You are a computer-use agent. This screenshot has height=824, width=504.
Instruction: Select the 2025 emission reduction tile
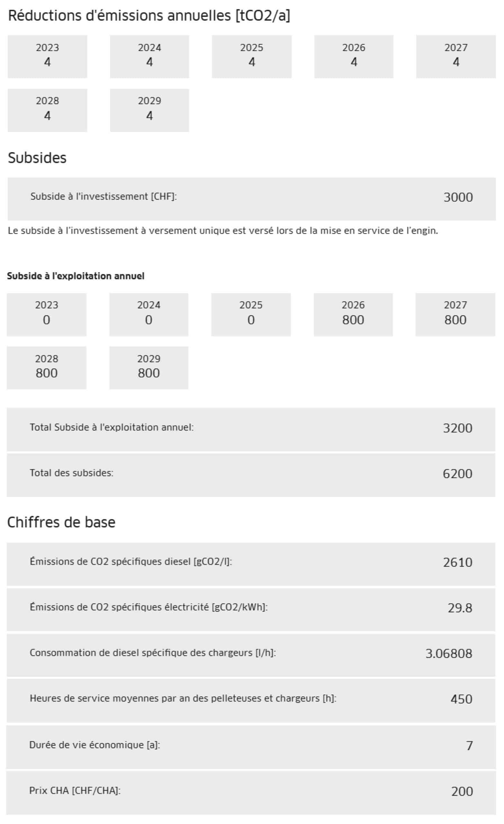click(252, 57)
